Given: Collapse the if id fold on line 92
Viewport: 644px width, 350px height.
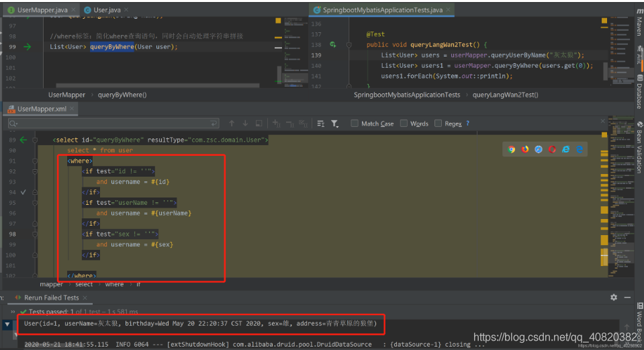Looking at the screenshot, I should [35, 172].
